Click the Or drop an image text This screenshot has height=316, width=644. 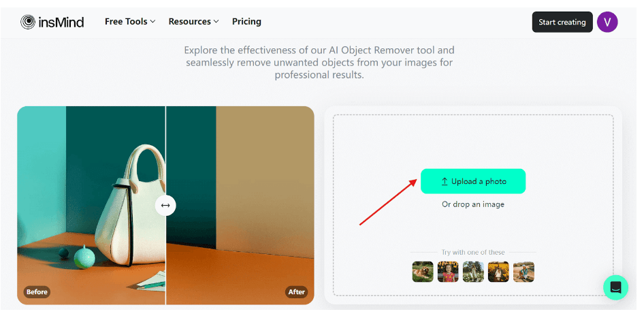tap(473, 204)
